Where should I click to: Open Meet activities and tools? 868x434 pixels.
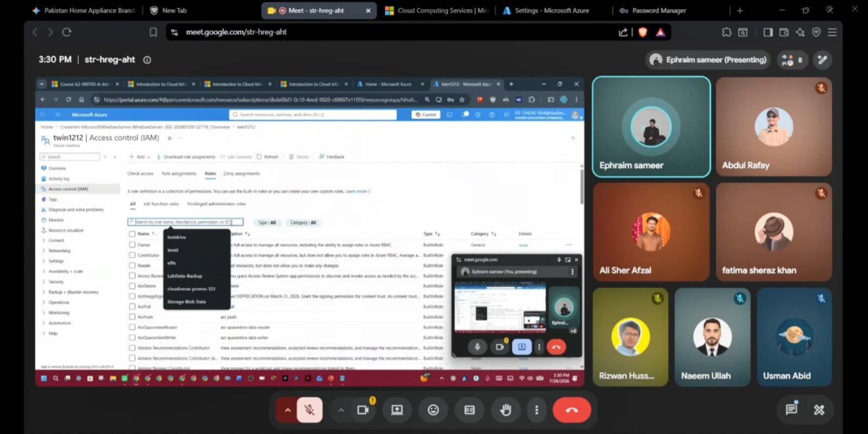coord(819,410)
